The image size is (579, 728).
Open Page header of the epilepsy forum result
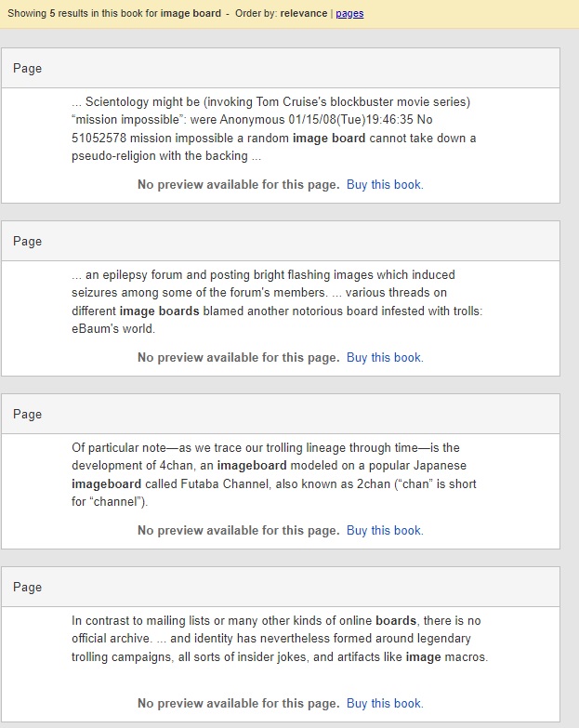coord(28,242)
